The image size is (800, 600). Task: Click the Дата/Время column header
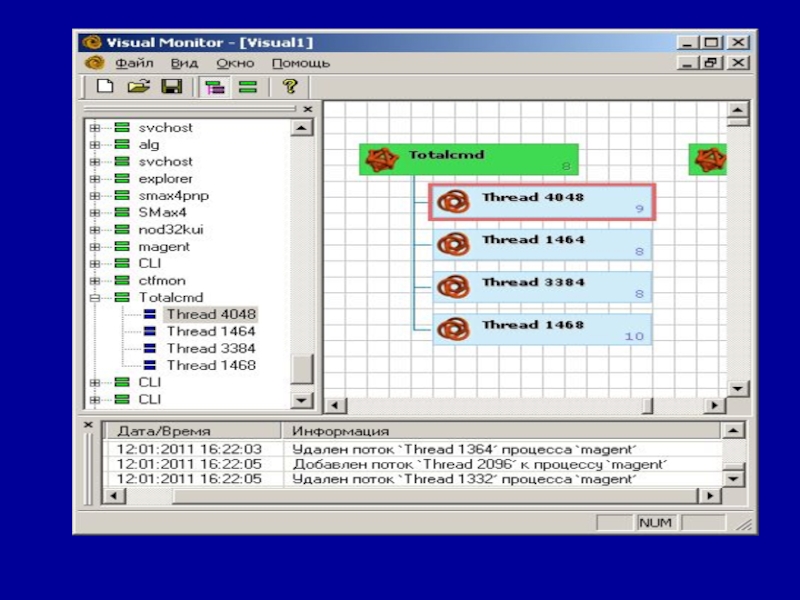[x=164, y=431]
